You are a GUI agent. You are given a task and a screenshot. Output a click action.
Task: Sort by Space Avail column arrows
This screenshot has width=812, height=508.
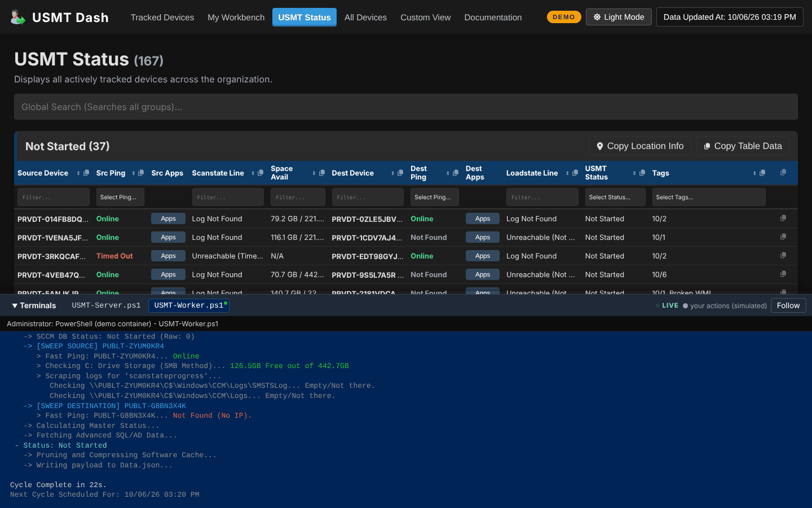coord(314,173)
